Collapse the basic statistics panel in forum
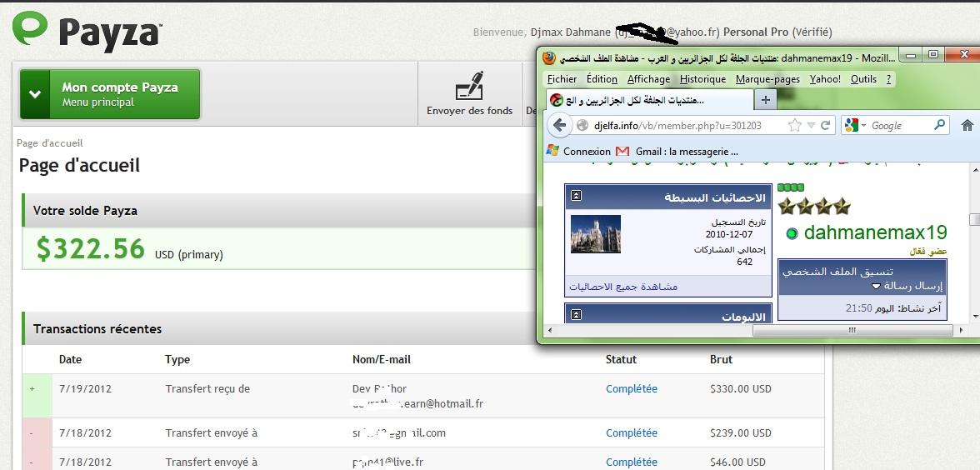980x470 pixels. pyautogui.click(x=577, y=196)
